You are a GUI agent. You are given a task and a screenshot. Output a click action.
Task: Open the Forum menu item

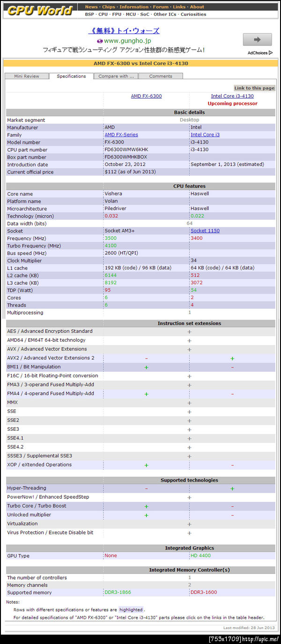tap(161, 7)
